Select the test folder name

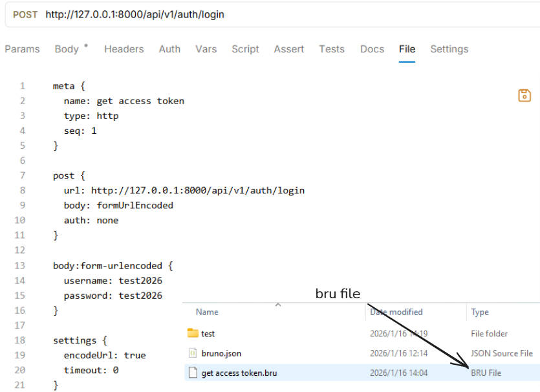(x=208, y=333)
